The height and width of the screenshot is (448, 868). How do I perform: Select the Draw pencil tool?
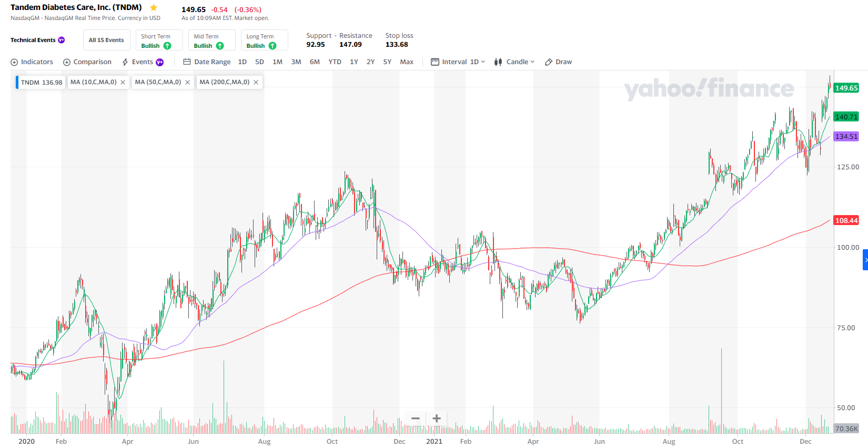click(x=549, y=62)
